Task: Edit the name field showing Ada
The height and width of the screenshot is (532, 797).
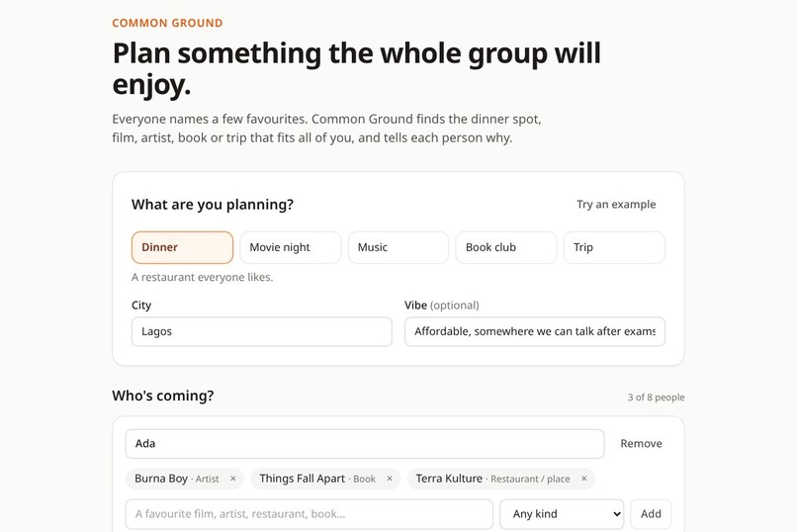Action: click(365, 444)
